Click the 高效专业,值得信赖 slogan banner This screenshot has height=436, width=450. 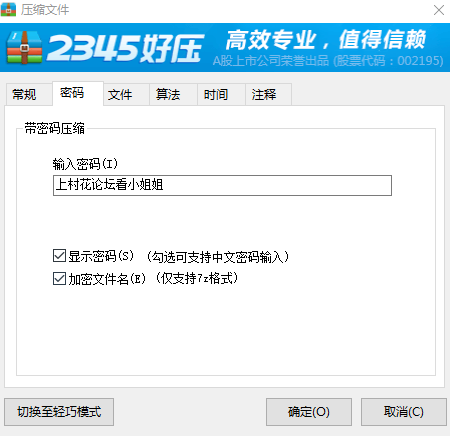click(x=326, y=39)
